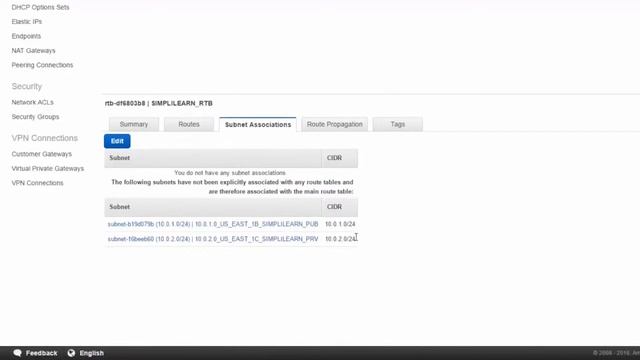Switch to the Routes tab

coord(189,124)
